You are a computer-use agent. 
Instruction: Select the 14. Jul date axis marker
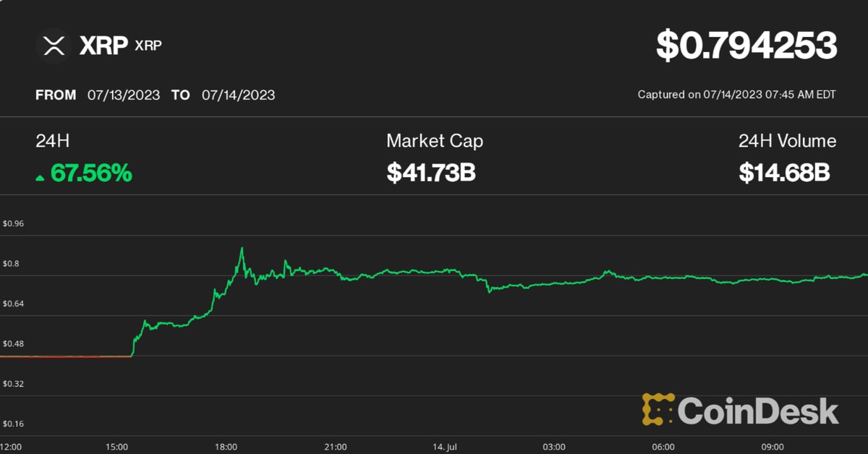click(445, 446)
